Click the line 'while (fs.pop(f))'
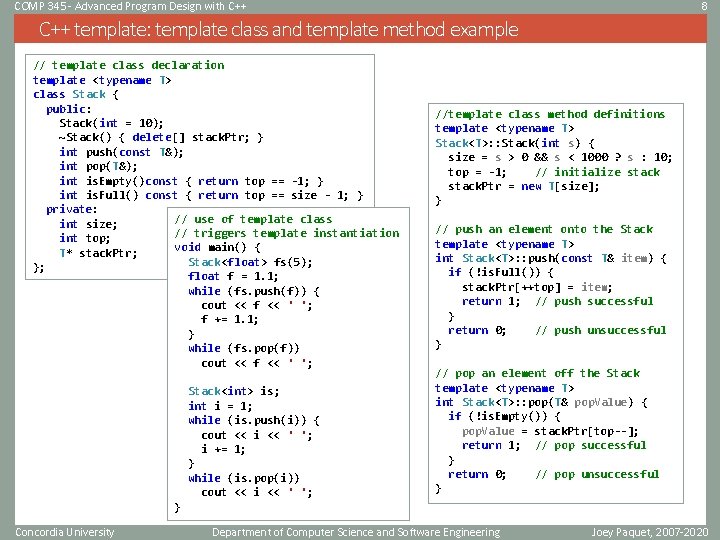The image size is (720, 540). [x=244, y=348]
